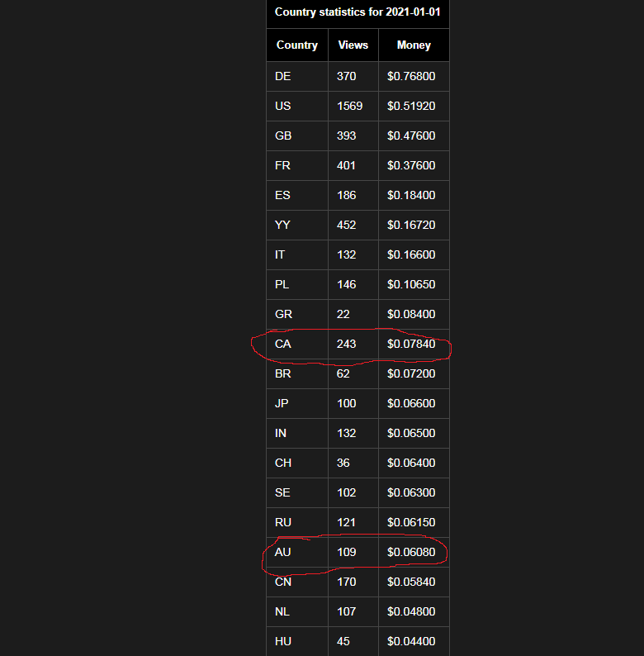The height and width of the screenshot is (656, 644).
Task: Click the HU money value $0.04400
Action: [411, 641]
